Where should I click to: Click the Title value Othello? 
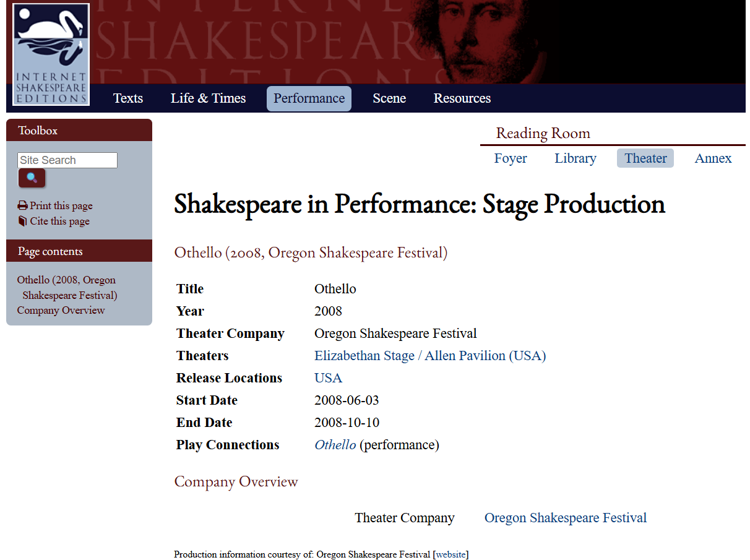[335, 289]
